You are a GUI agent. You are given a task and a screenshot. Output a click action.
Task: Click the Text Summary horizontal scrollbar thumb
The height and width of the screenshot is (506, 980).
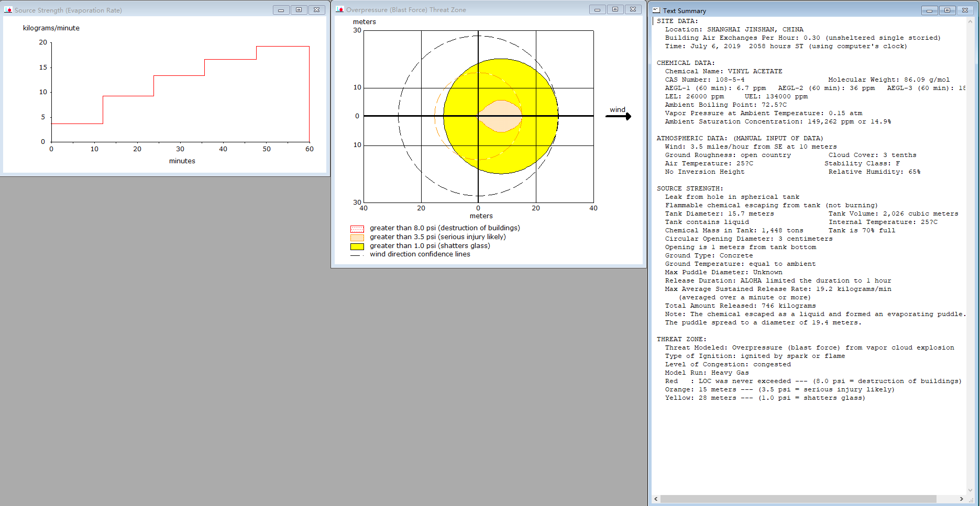(798, 499)
